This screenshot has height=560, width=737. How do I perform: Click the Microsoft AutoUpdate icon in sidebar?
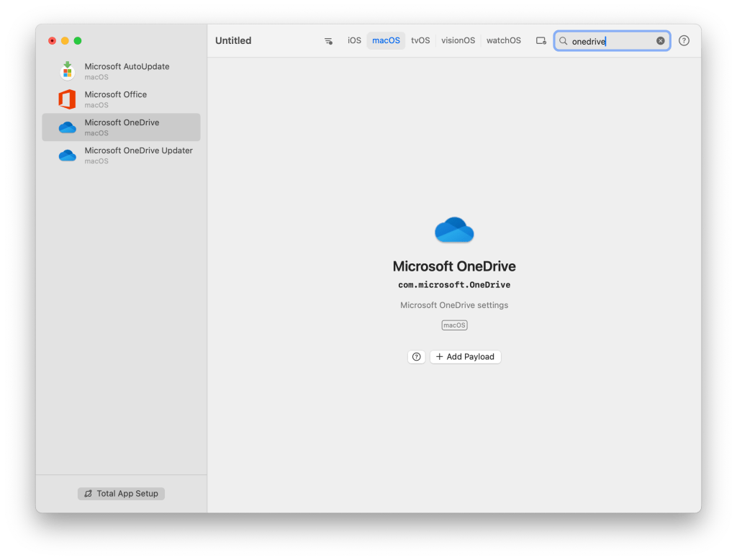pyautogui.click(x=67, y=71)
